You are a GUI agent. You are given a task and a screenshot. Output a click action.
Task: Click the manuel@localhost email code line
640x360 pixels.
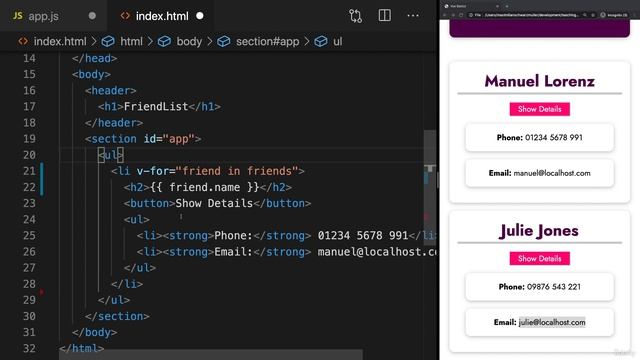[x=286, y=252]
